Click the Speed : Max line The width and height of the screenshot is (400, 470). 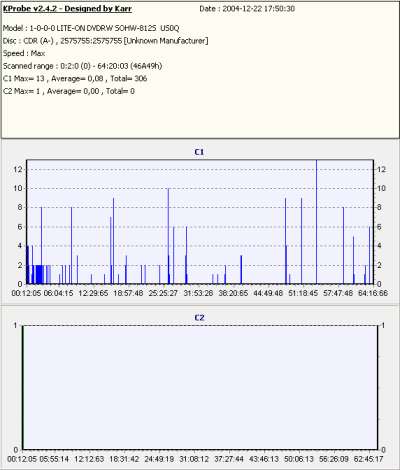[x=24, y=53]
